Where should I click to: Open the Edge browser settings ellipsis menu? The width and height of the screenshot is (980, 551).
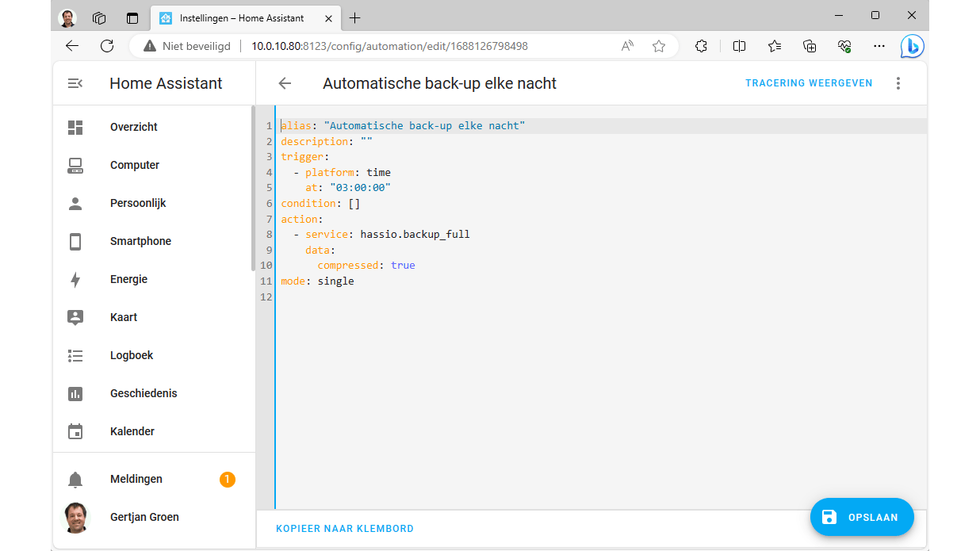coord(879,46)
